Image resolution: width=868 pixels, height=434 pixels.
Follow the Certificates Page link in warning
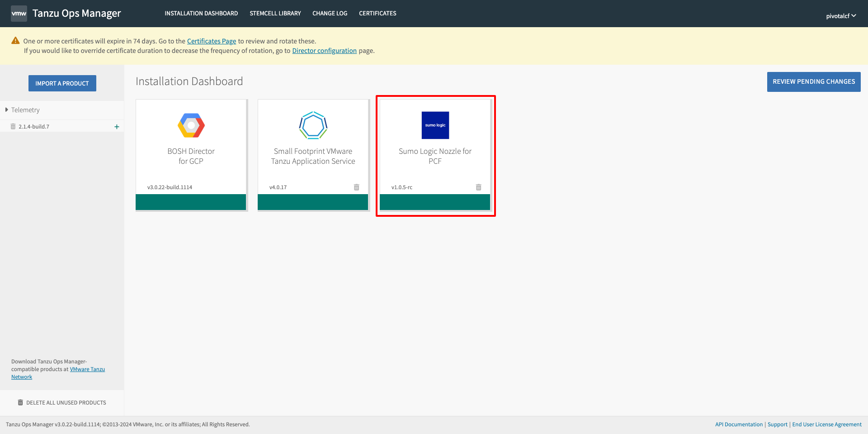[212, 41]
